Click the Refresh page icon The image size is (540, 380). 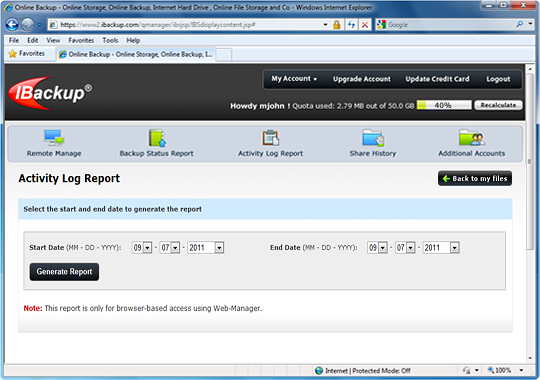click(351, 24)
